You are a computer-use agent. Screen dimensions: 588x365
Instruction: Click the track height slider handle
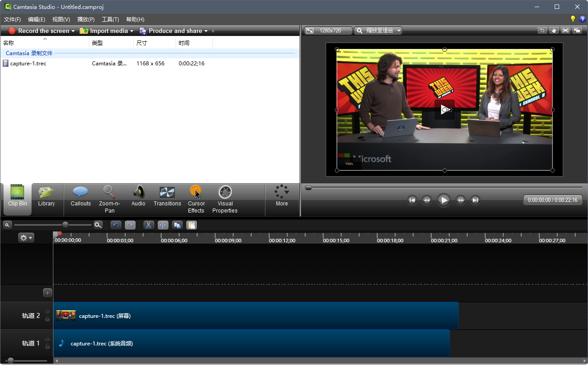(x=10, y=361)
